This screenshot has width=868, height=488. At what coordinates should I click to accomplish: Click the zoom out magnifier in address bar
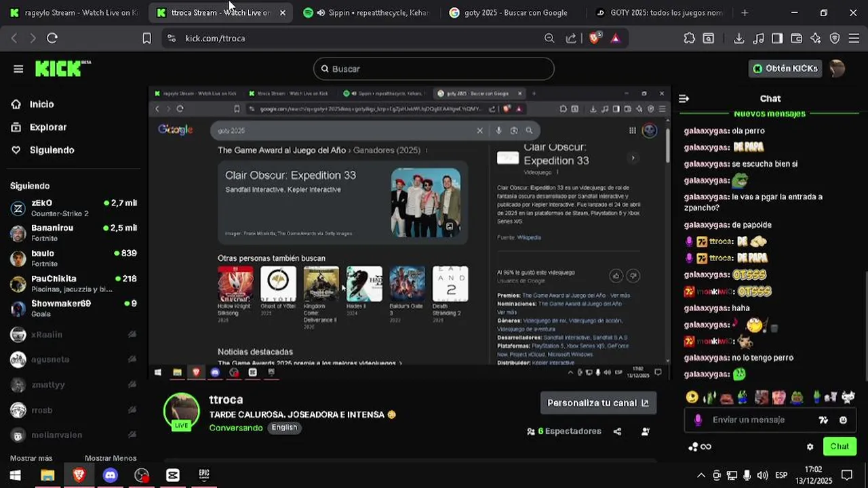[549, 39]
